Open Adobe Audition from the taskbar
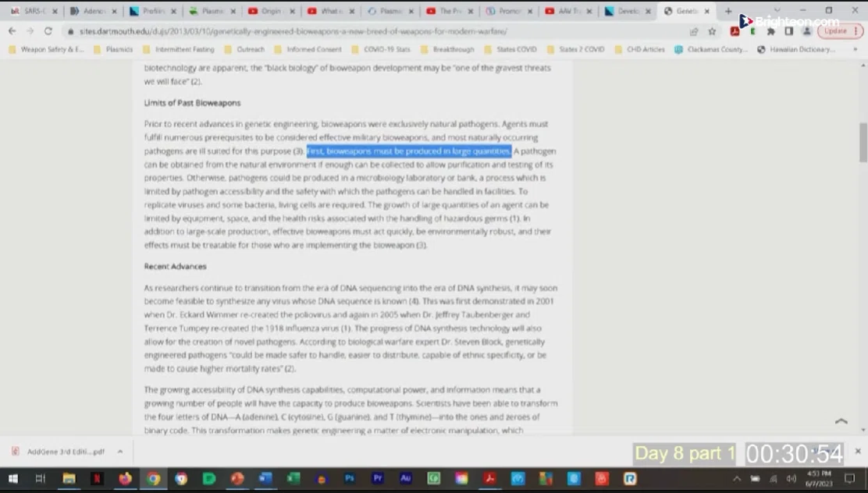The image size is (868, 493). pos(405,479)
